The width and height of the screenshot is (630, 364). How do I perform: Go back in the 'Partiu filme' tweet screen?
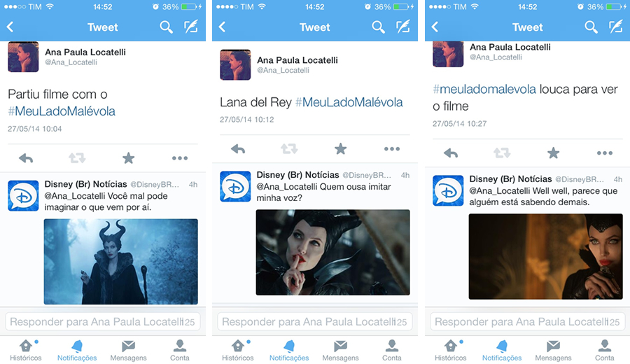10,27
